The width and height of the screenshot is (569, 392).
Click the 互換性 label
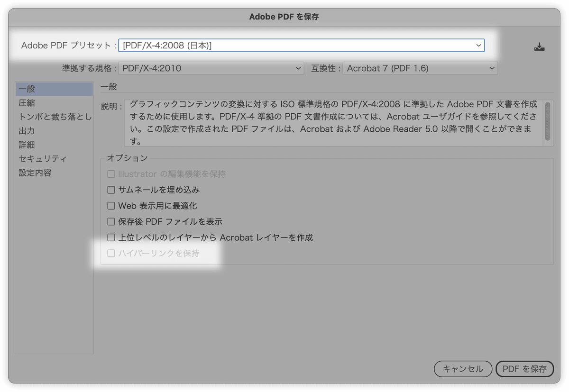pos(326,68)
